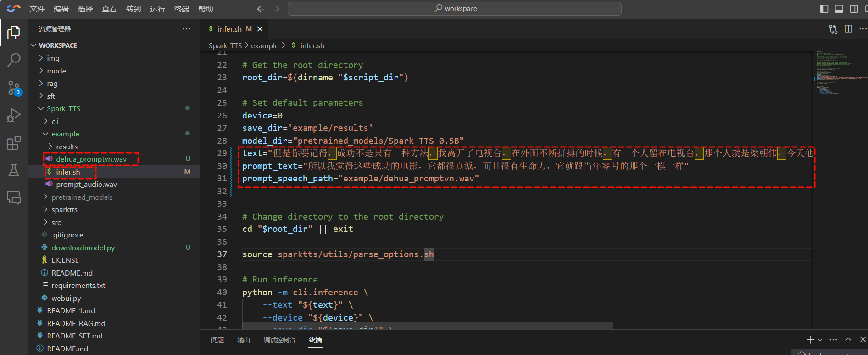868x355 pixels.
Task: Open Source Control view with badge 3
Action: [14, 88]
